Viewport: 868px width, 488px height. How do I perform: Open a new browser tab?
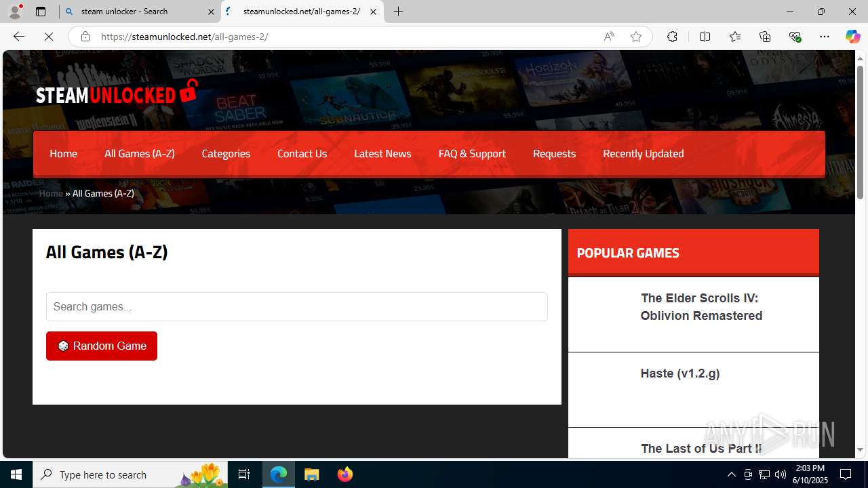(399, 12)
